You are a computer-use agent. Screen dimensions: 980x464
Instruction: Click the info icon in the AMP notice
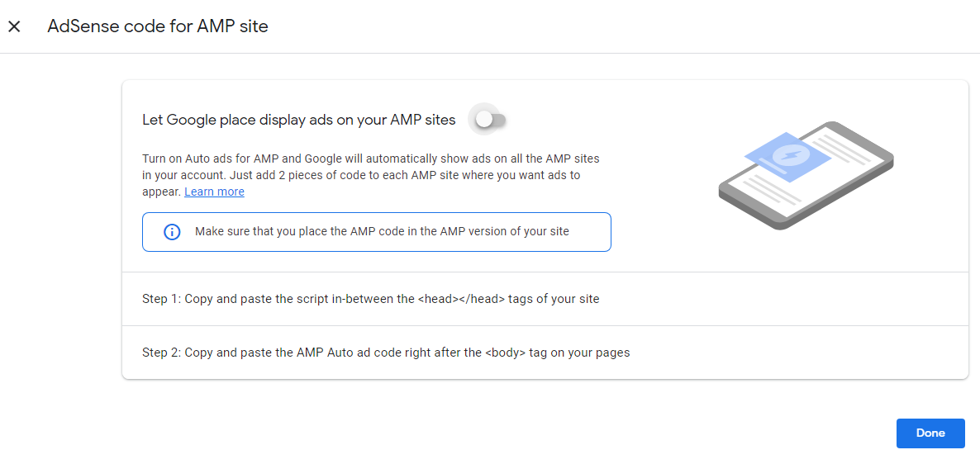click(x=172, y=232)
